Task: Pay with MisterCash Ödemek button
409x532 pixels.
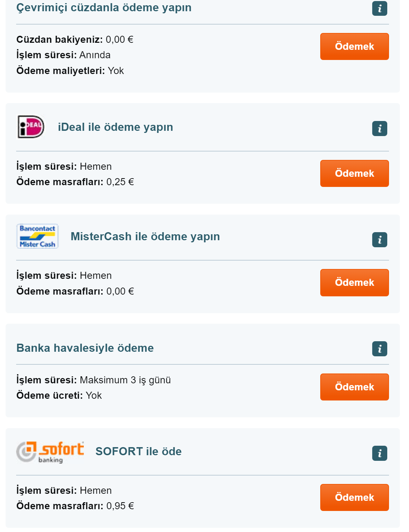Action: pyautogui.click(x=354, y=283)
